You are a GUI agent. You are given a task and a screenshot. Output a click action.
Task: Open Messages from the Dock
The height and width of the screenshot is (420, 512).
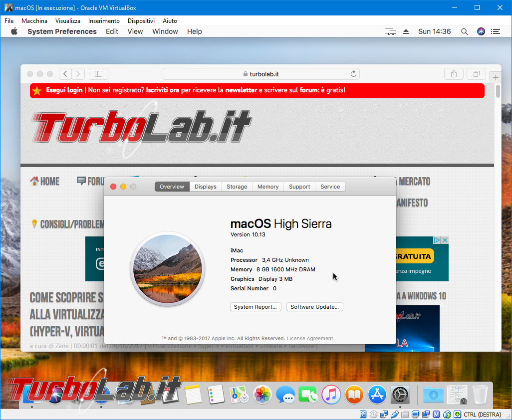tap(285, 395)
